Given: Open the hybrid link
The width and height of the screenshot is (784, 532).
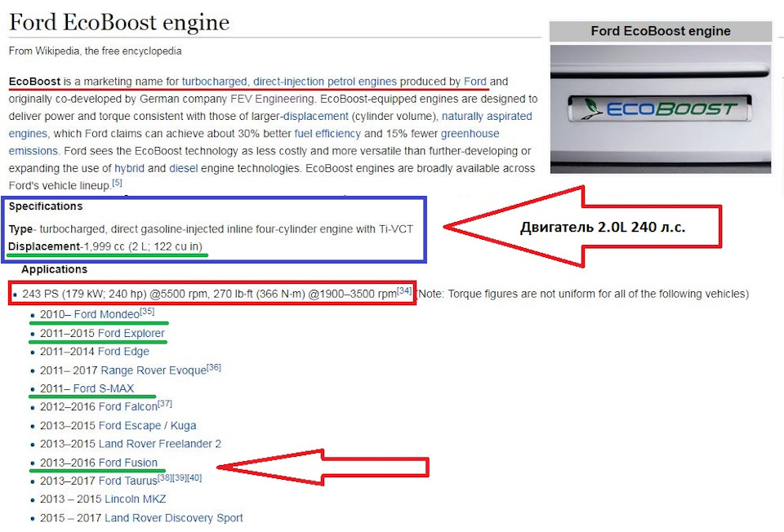Looking at the screenshot, I should tap(129, 168).
